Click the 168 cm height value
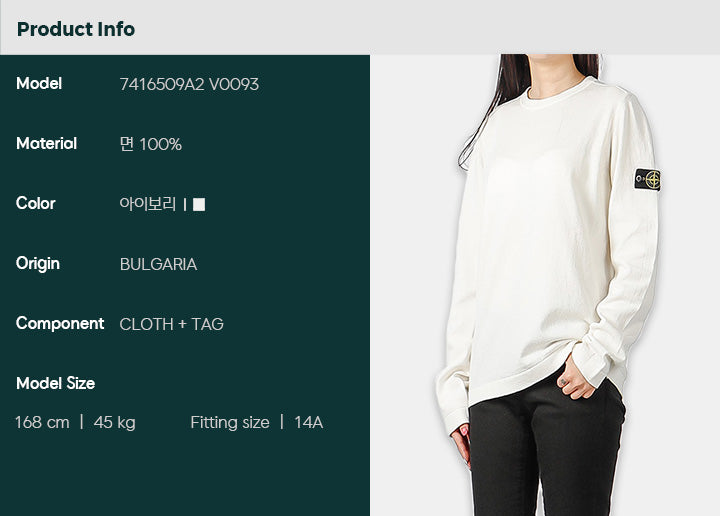The image size is (720, 516). click(x=42, y=422)
